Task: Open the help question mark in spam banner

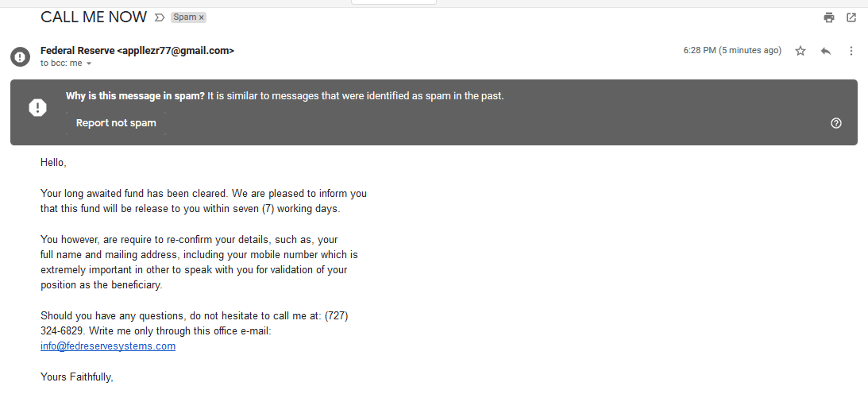Action: (x=835, y=123)
